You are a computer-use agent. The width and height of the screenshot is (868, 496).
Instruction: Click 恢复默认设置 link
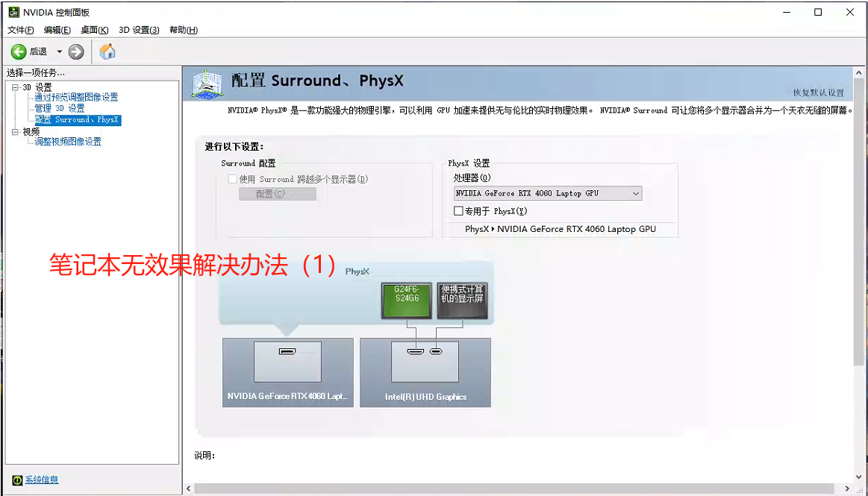click(818, 93)
